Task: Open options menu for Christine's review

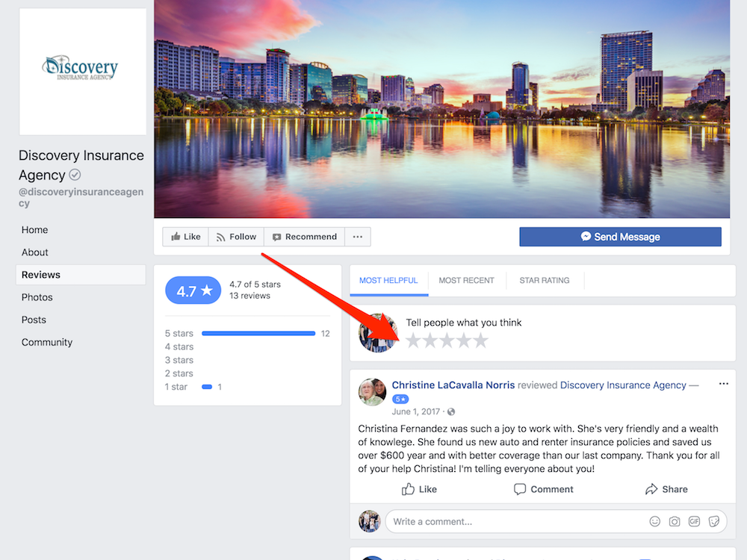Action: tap(724, 384)
